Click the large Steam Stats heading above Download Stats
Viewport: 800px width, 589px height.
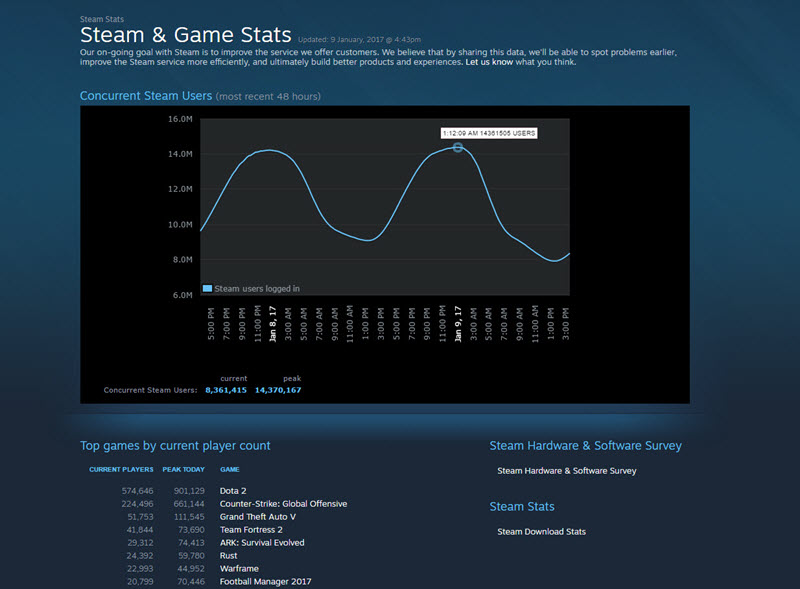point(522,507)
